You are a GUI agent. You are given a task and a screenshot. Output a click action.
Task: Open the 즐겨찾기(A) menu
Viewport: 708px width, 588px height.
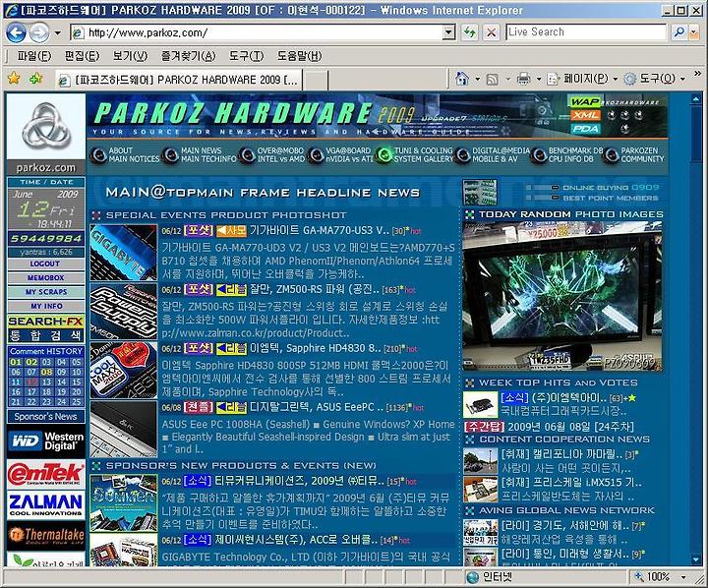point(188,56)
